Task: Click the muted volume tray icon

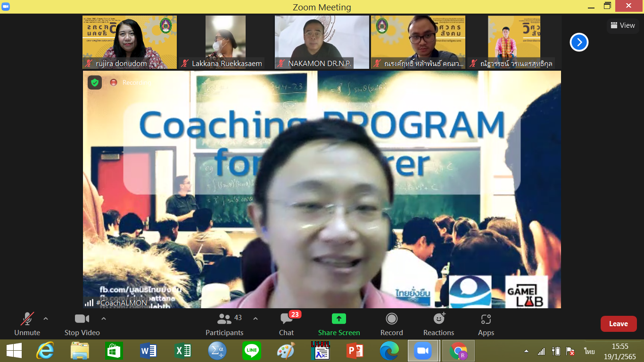Action: coord(570,351)
